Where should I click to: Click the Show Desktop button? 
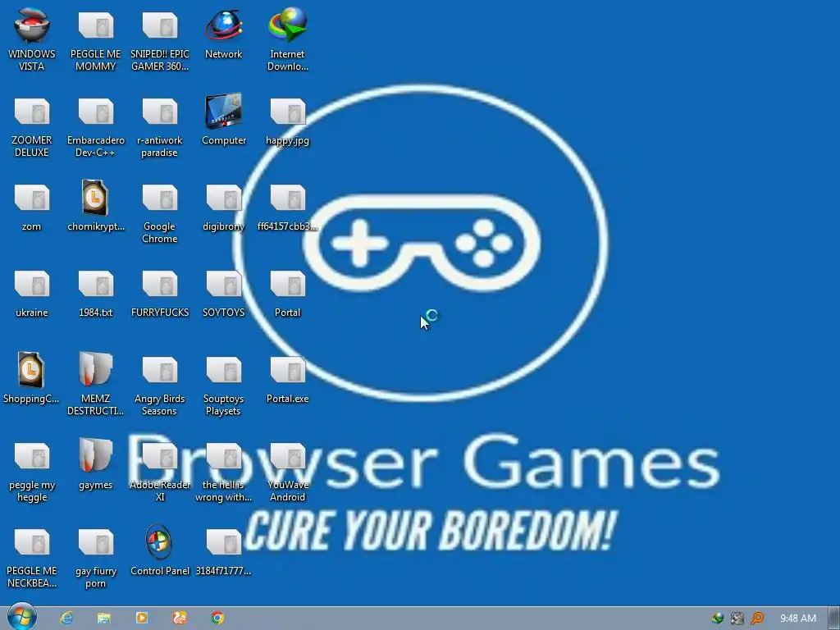[x=833, y=619]
